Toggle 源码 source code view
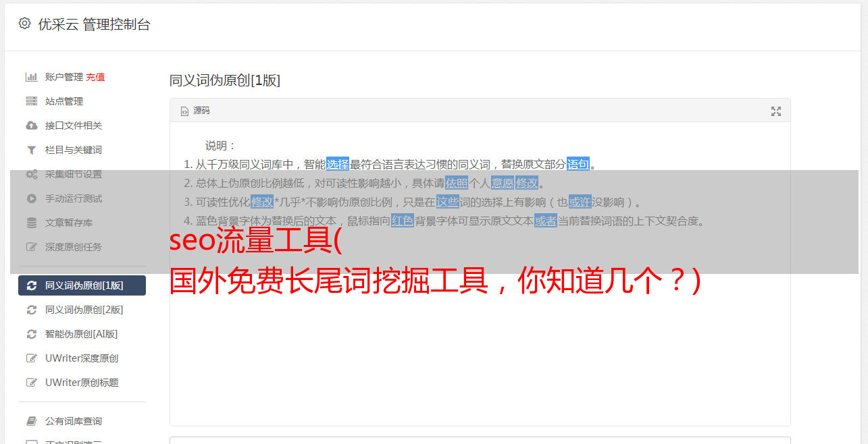Image resolution: width=868 pixels, height=444 pixels. (195, 111)
